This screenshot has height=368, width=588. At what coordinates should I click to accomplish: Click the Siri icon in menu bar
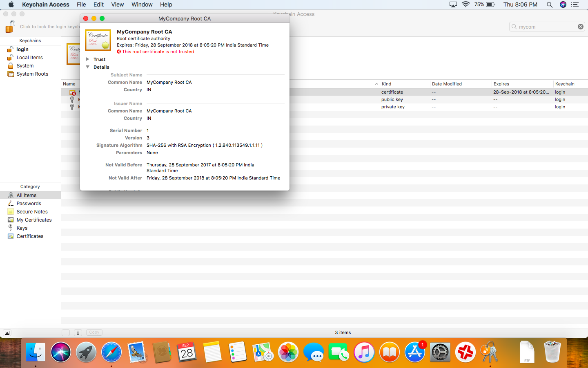tap(563, 4)
